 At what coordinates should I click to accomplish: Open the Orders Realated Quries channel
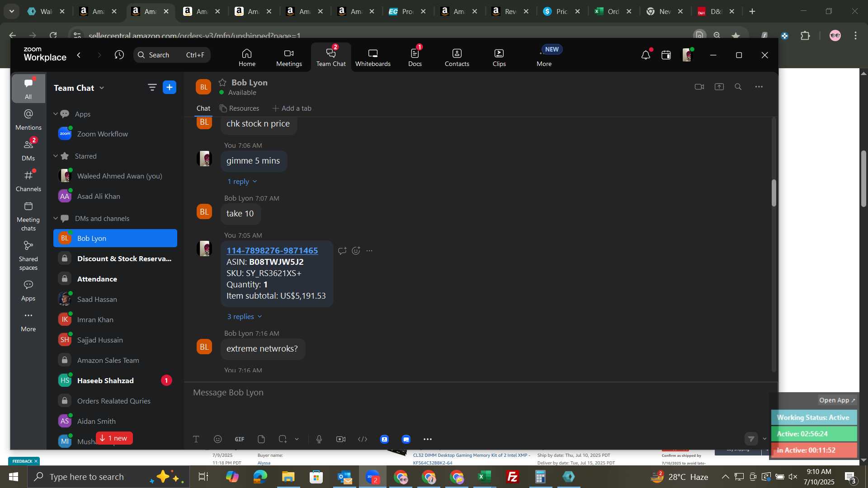point(115,401)
